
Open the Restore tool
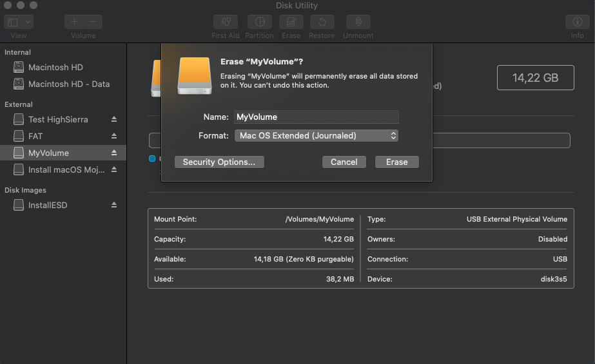[x=322, y=22]
